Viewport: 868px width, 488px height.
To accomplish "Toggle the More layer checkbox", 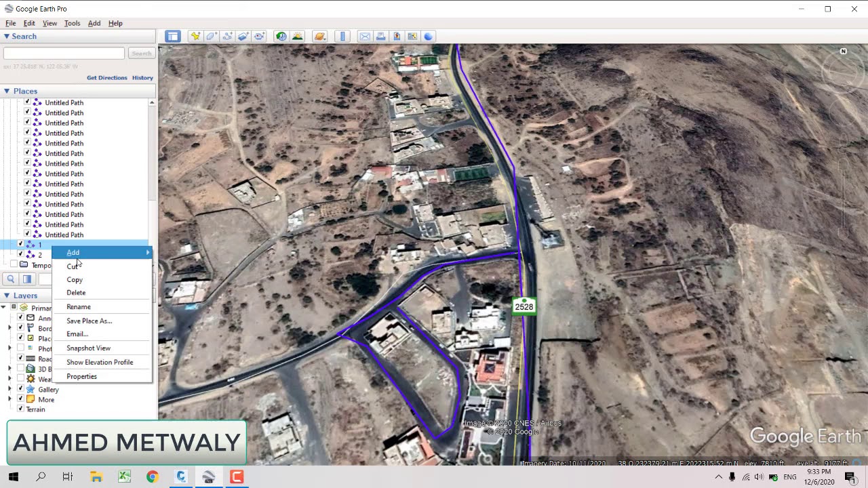I will coord(20,399).
